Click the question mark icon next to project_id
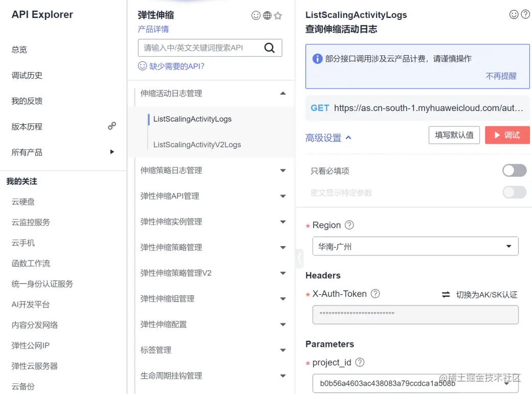The width and height of the screenshot is (532, 394). tap(360, 362)
